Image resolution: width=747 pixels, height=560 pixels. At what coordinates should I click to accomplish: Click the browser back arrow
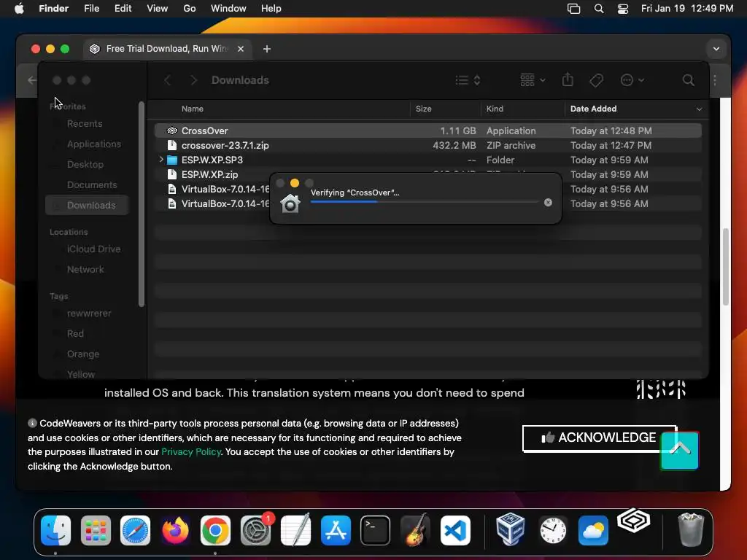[32, 80]
